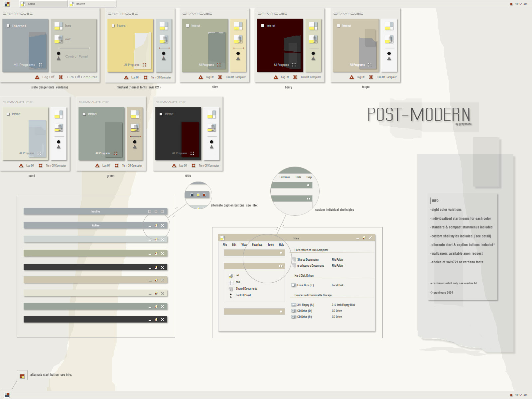532x399 pixels.
Task: Open CD Drive (D:) icon in Hive
Action: [x=294, y=311]
